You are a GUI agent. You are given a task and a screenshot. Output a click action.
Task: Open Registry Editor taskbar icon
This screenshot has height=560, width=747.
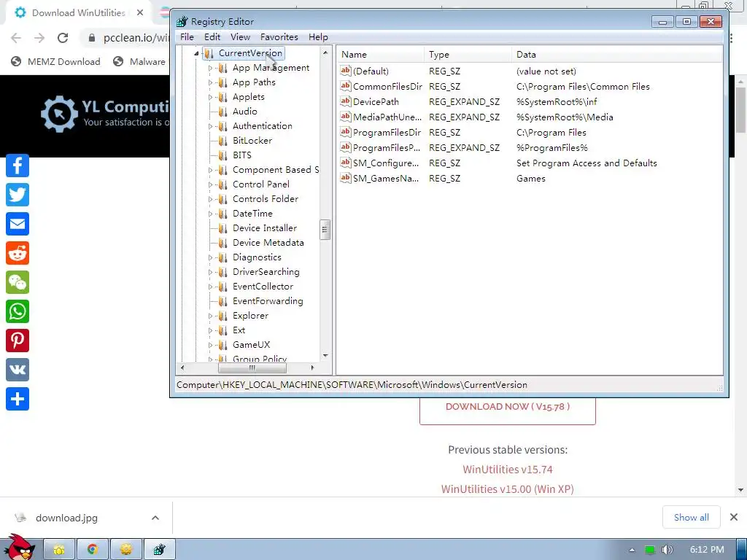pos(159,550)
